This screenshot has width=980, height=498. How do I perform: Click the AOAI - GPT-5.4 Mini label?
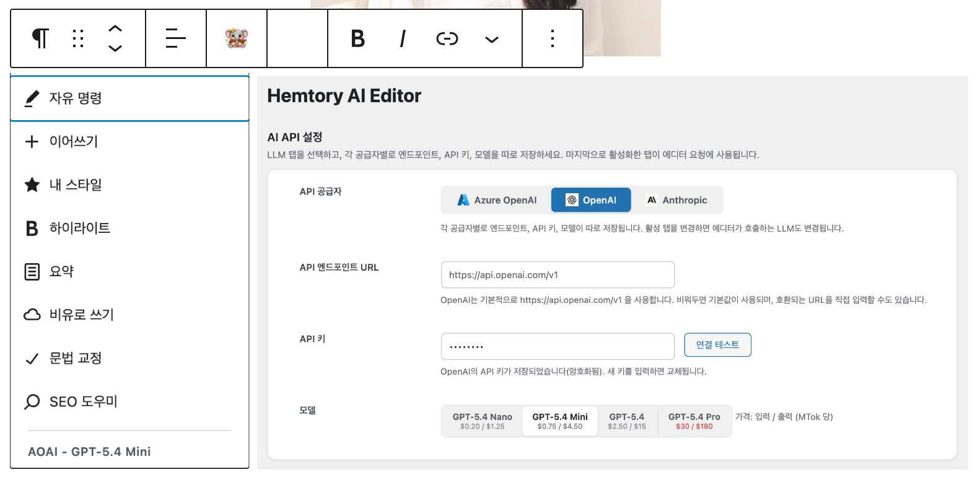coord(89,452)
